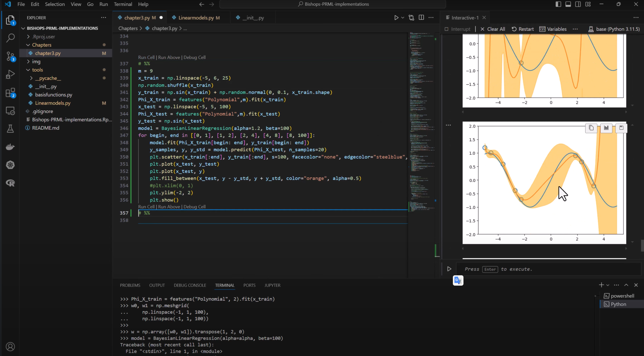The width and height of the screenshot is (644, 356).
Task: Restart the Interactive kernel
Action: pyautogui.click(x=522, y=29)
